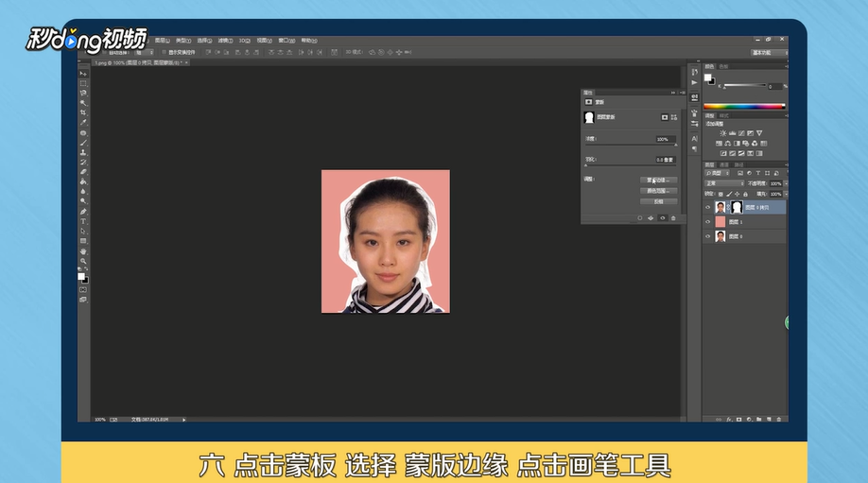Load selection from mask icon in Properties
The width and height of the screenshot is (868, 483).
(640, 218)
